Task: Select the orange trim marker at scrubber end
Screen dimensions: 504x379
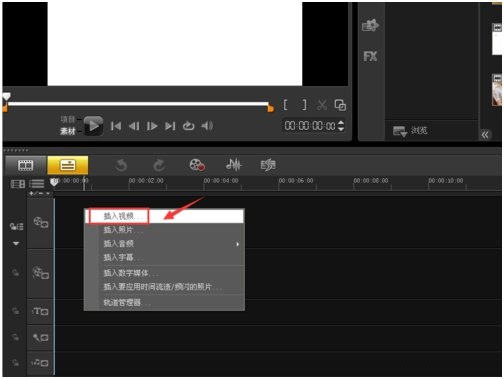Action: click(271, 108)
